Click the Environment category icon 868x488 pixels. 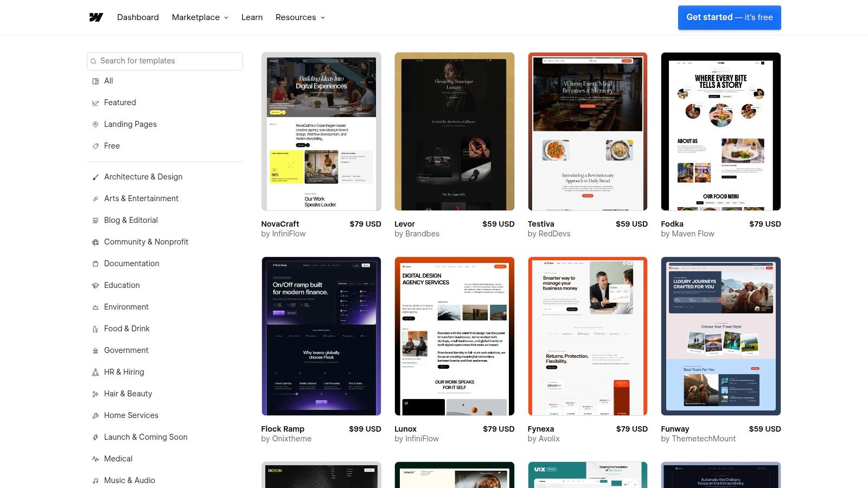pyautogui.click(x=95, y=307)
